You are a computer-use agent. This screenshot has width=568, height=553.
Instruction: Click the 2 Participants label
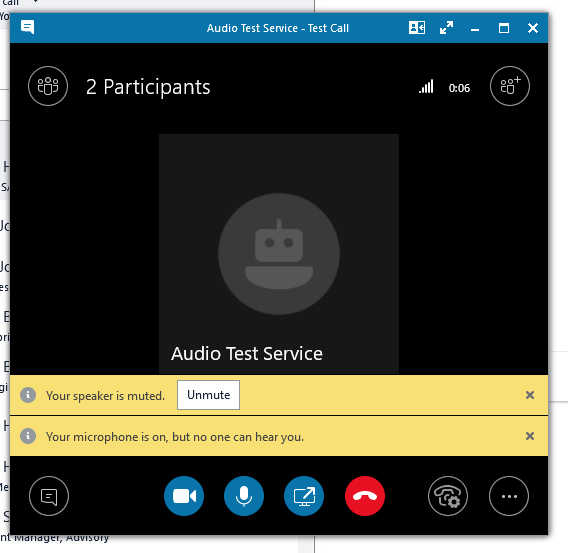click(x=148, y=87)
